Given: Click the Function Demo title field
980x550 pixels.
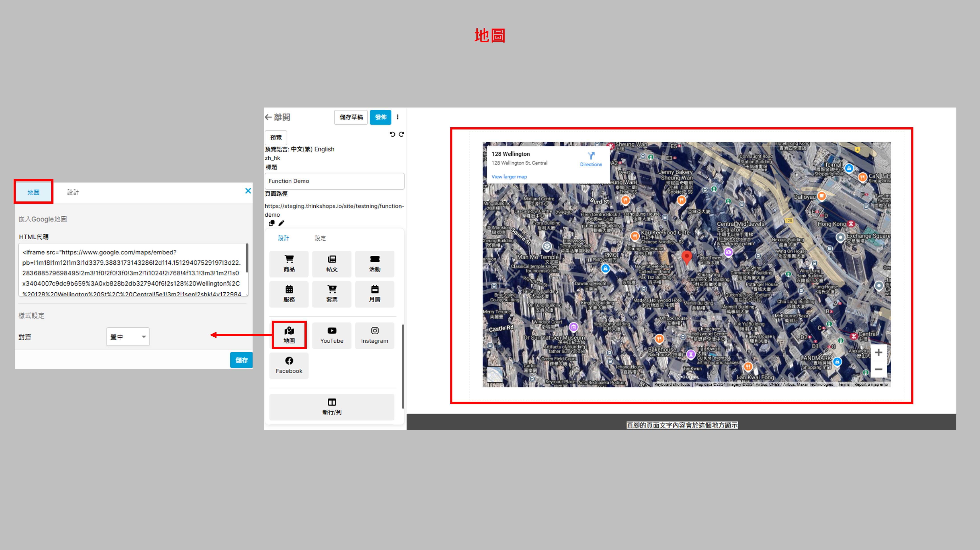Looking at the screenshot, I should click(x=334, y=181).
